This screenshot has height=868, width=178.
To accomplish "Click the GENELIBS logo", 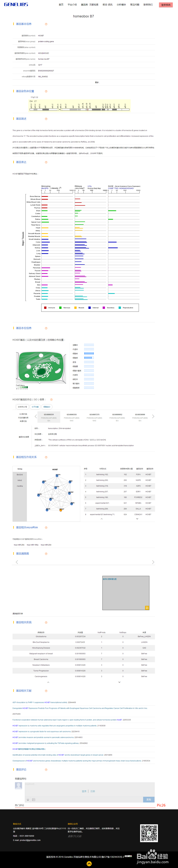I will coord(16,4).
